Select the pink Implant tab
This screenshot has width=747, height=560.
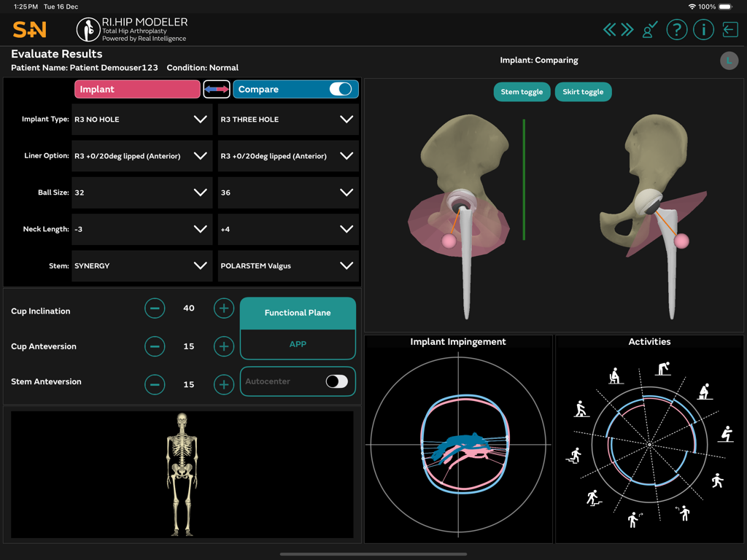pyautogui.click(x=137, y=89)
